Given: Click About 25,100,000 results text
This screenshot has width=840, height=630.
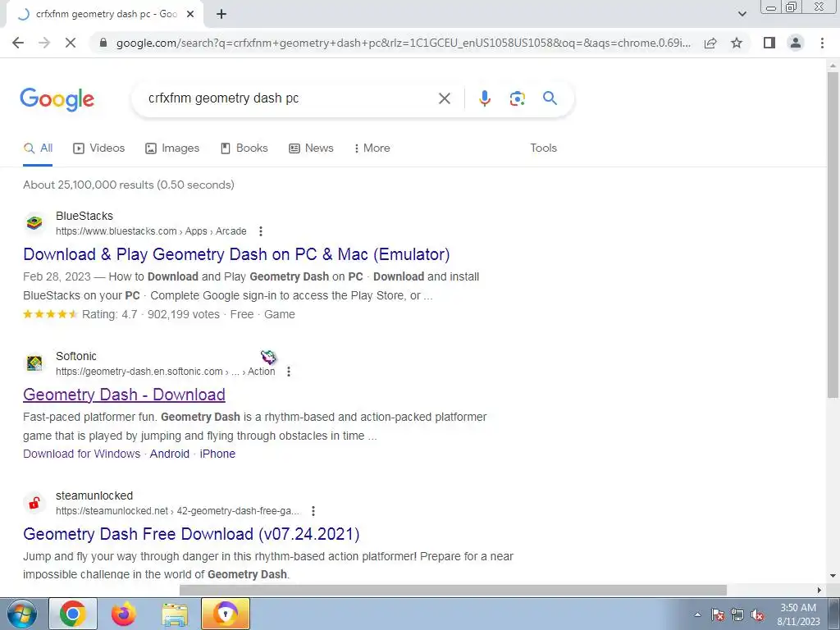Looking at the screenshot, I should click(129, 185).
